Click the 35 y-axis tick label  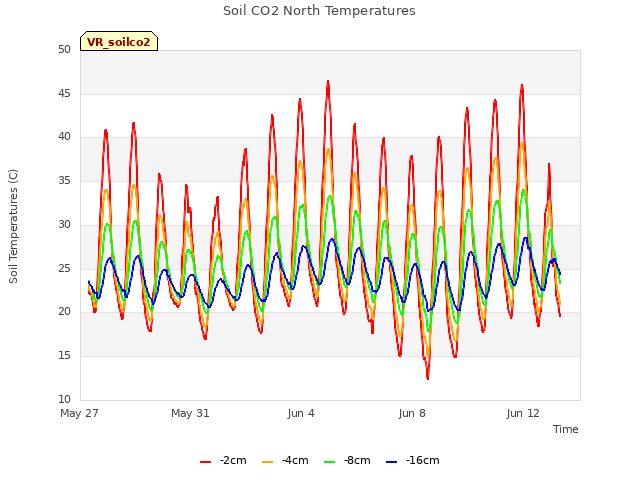[64, 180]
